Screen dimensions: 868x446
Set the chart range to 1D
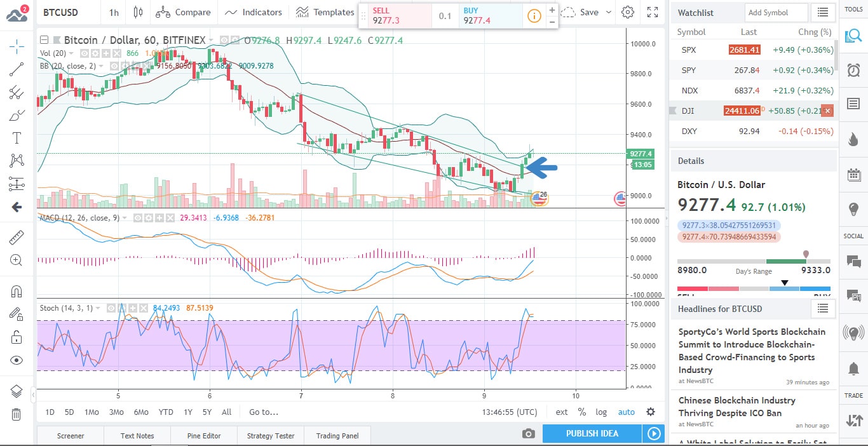tap(50, 412)
